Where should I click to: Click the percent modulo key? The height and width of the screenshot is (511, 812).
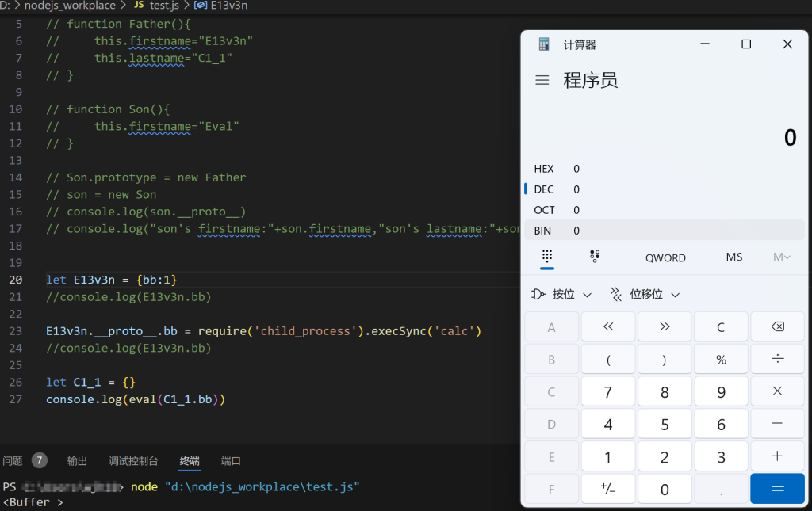721,359
